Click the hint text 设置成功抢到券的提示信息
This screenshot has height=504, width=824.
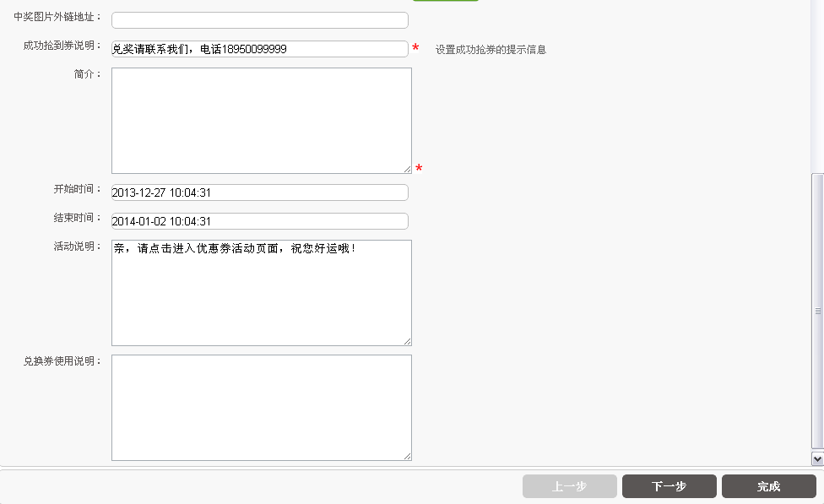click(491, 50)
